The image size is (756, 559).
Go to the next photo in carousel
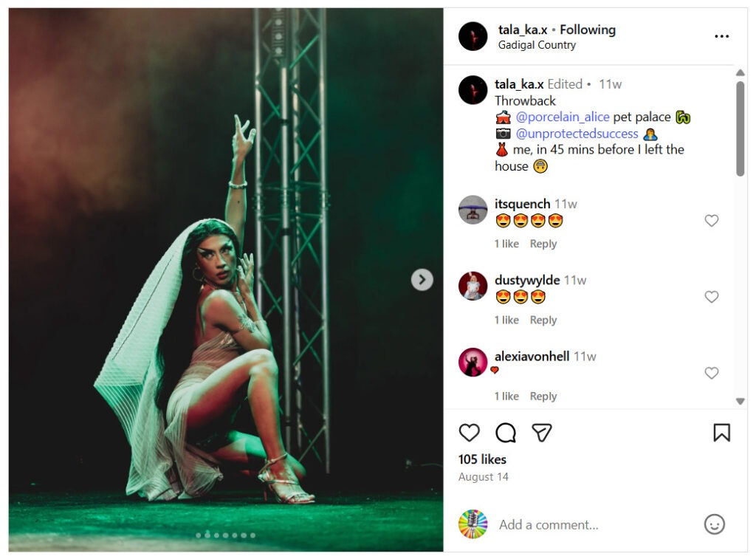coord(422,279)
